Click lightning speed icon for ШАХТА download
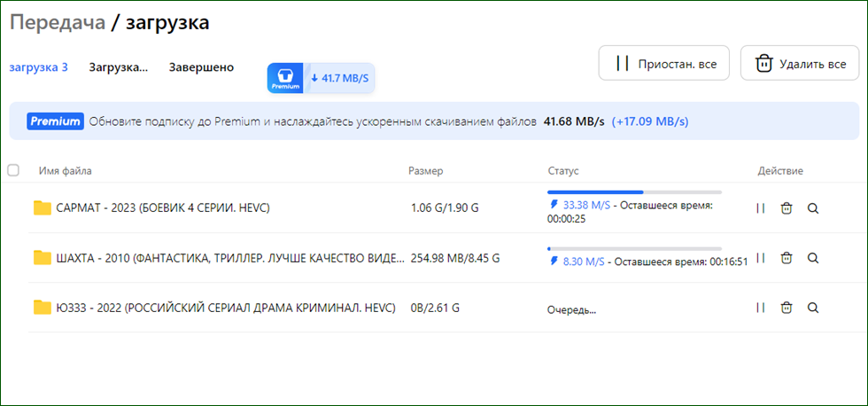Viewport: 868px width, 406px height. point(554,262)
